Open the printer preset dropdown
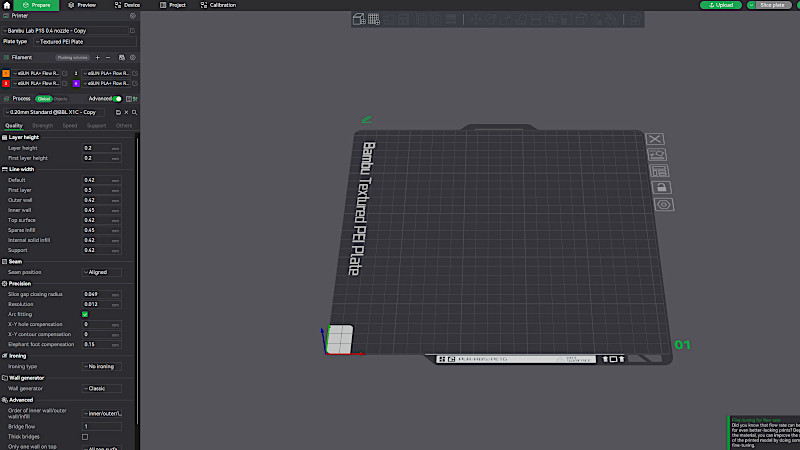The height and width of the screenshot is (450, 800). pyautogui.click(x=65, y=31)
